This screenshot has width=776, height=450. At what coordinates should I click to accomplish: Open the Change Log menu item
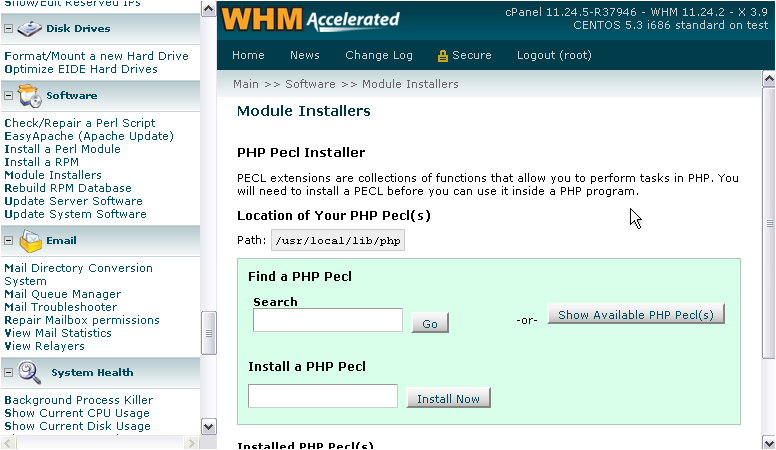pos(378,56)
